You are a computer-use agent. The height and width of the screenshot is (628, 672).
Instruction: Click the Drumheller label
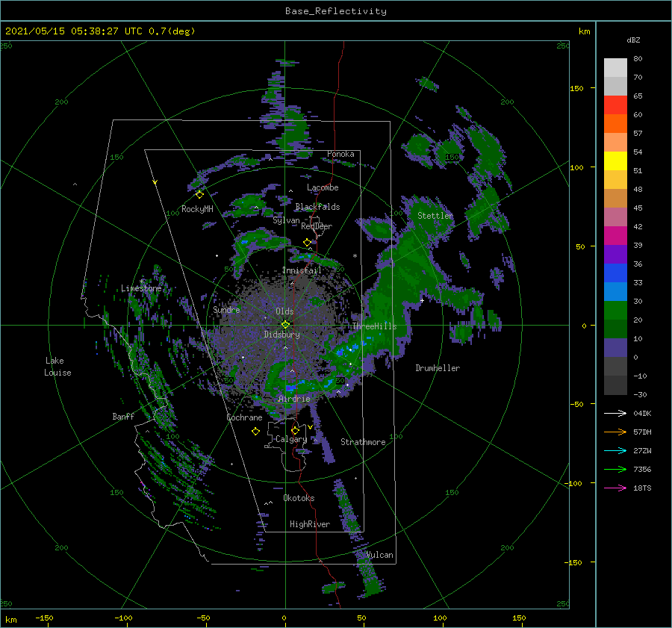click(438, 368)
